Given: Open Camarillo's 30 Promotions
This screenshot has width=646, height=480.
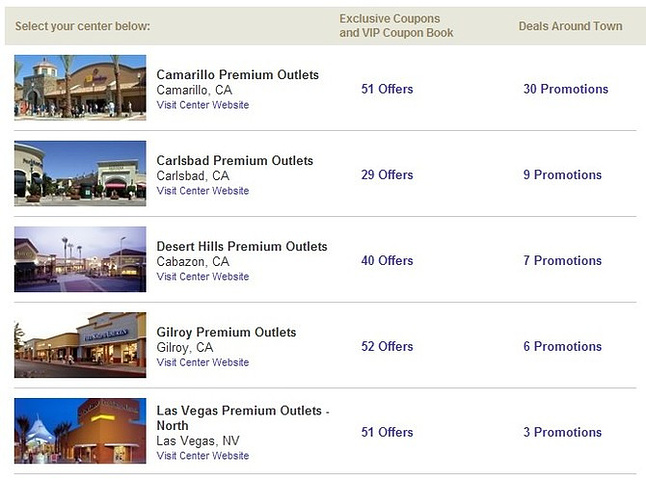Looking at the screenshot, I should tap(566, 89).
